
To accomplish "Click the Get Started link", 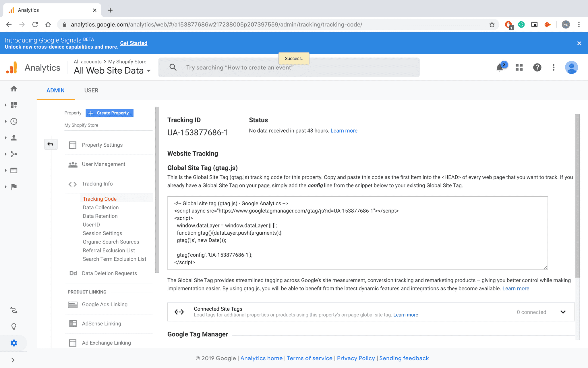I will coord(134,43).
